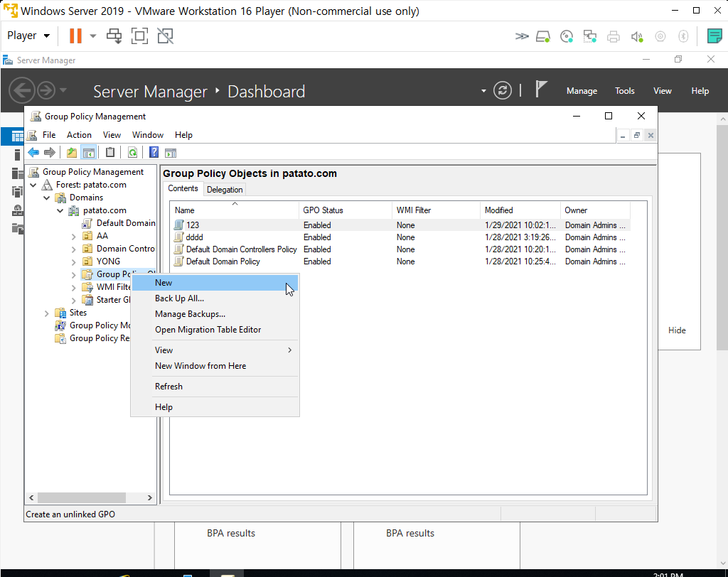Viewport: 728px width, 577px height.
Task: Click the green Refresh toolbar icon
Action: (132, 152)
